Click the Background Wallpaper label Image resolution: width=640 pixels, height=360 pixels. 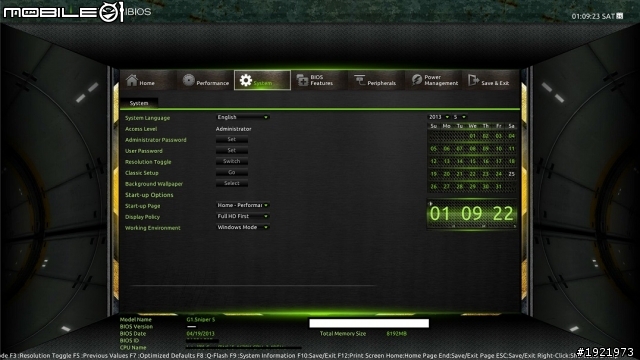[154, 184]
